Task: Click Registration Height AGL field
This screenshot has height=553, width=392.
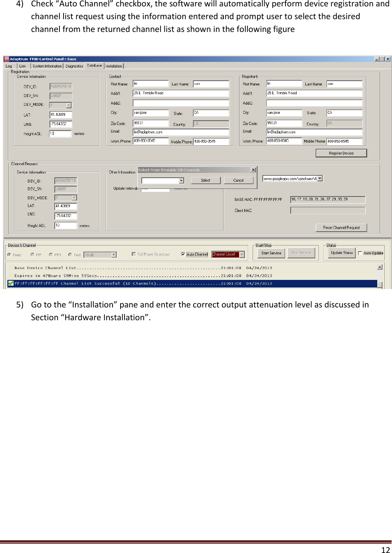Action: click(x=60, y=134)
